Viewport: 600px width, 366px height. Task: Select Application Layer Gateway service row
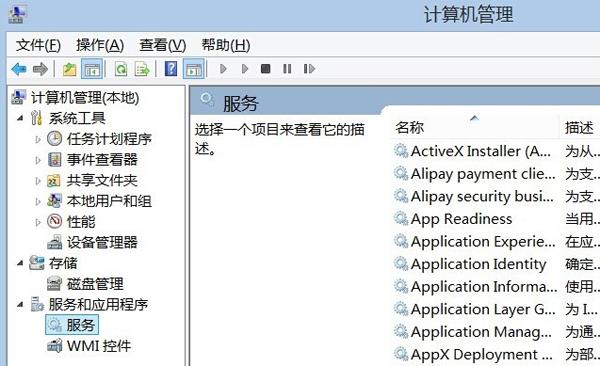point(496,309)
